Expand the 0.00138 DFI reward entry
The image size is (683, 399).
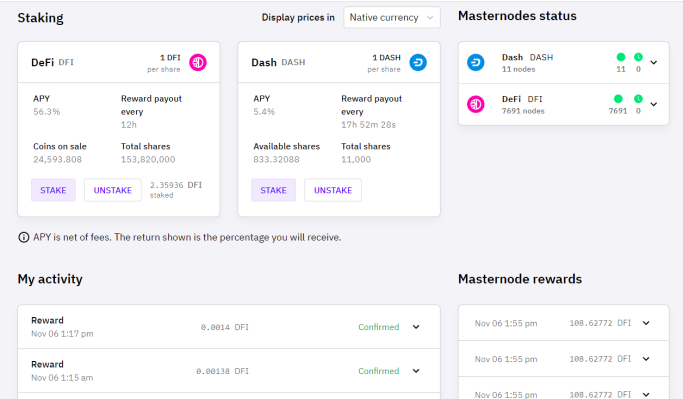[416, 371]
